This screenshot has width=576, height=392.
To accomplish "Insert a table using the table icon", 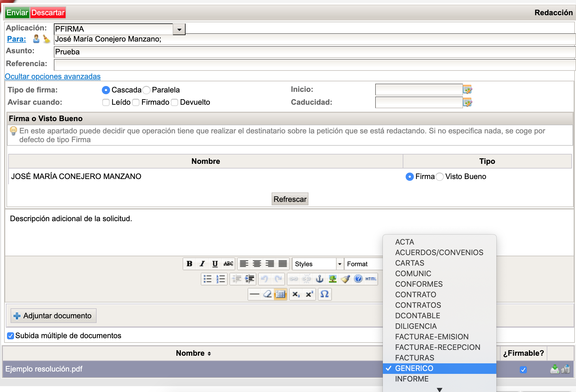I will (280, 294).
